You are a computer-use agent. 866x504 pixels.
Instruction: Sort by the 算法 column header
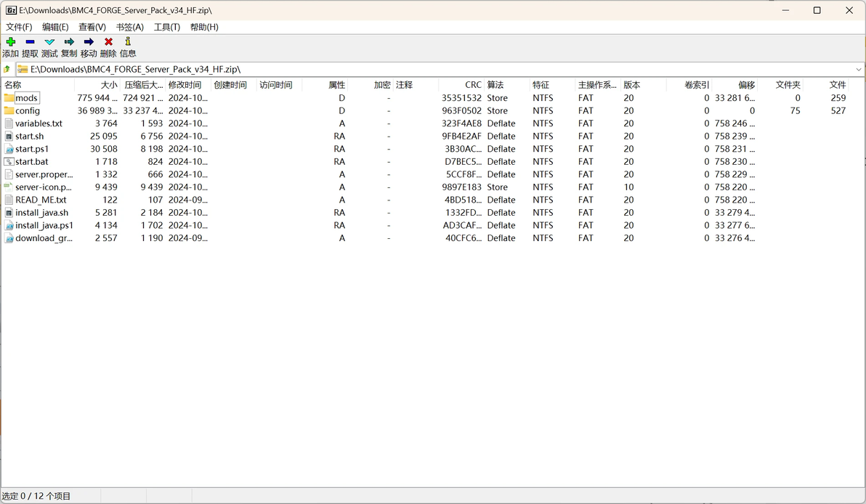[x=507, y=85]
